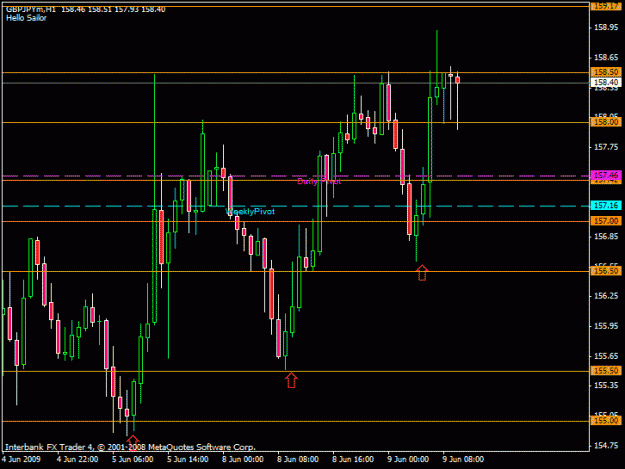
Task: Click the '8 Jun 16:00' time axis label
Action: (x=353, y=459)
